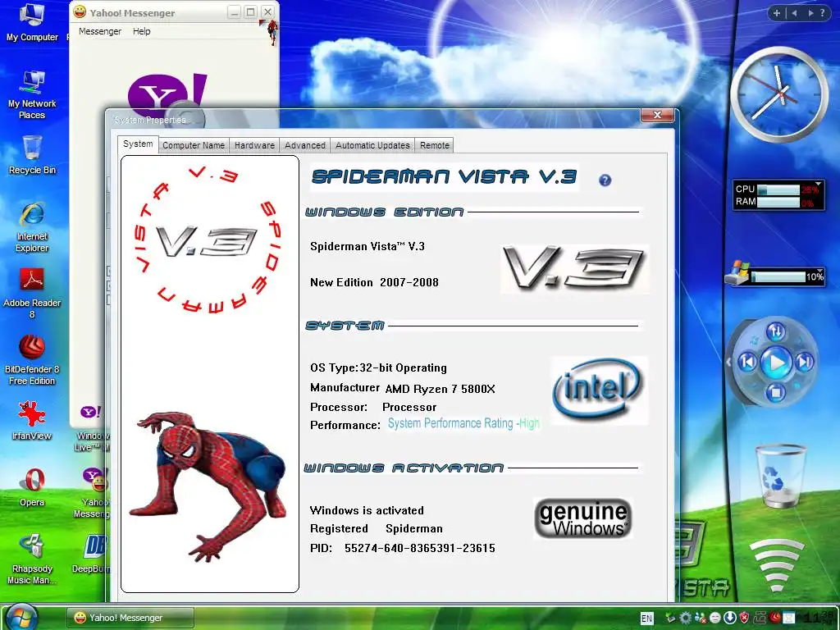This screenshot has height=630, width=840.
Task: Click the genuine Windows badge
Action: 583,518
